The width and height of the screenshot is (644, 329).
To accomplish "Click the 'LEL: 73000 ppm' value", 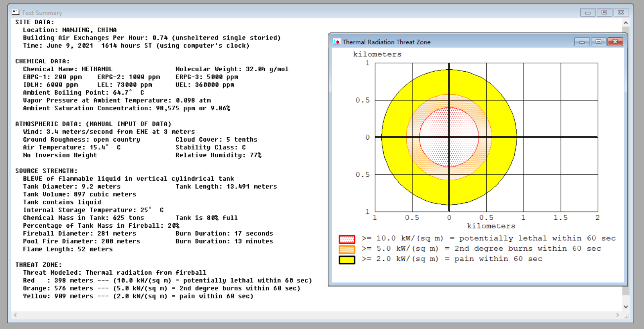I will 125,85.
